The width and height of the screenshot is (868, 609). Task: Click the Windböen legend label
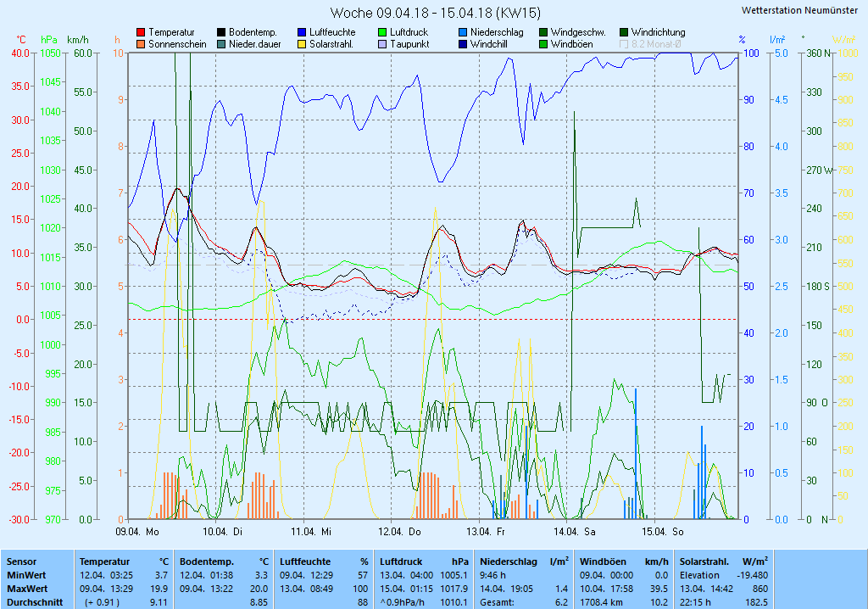[x=570, y=44]
